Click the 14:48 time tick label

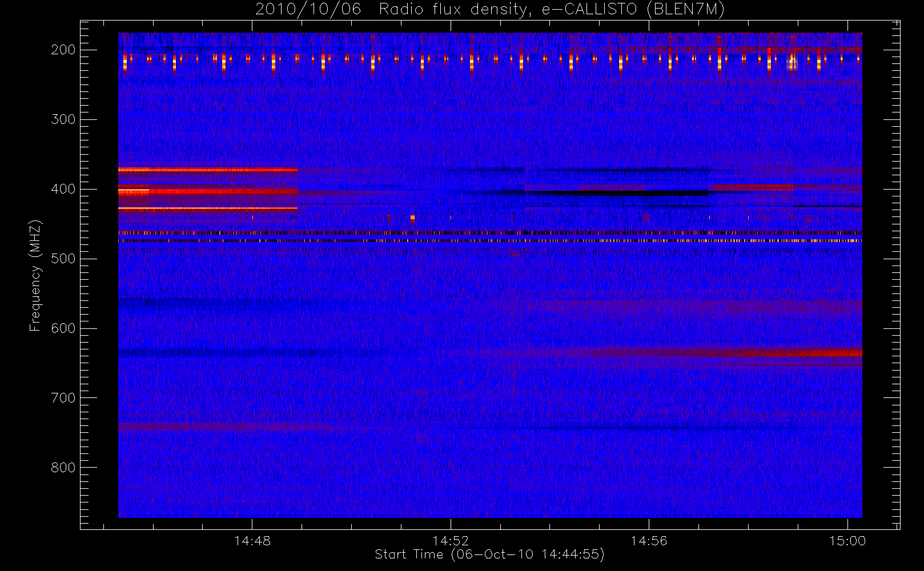(252, 541)
